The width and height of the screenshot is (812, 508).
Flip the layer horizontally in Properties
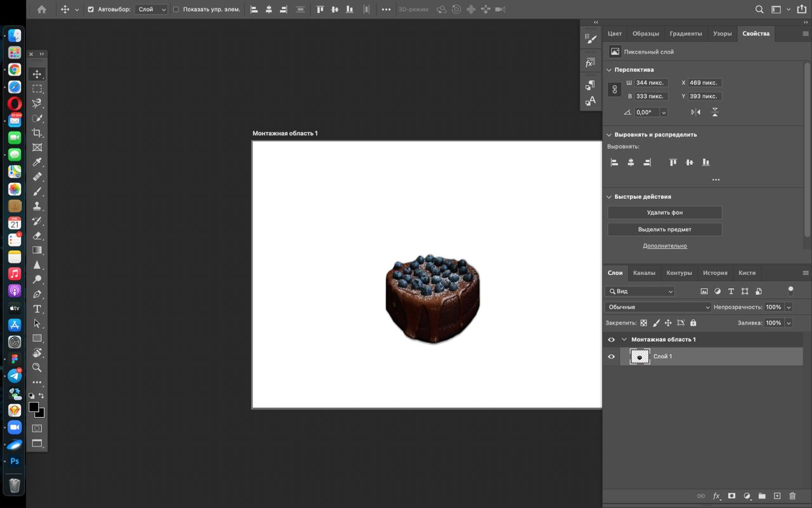coord(696,112)
